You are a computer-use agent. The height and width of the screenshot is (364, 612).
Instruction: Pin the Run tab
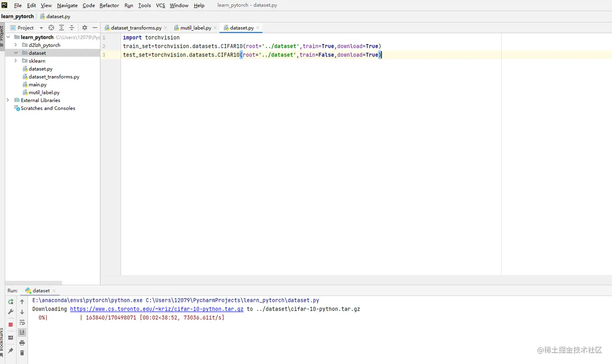pos(11,351)
